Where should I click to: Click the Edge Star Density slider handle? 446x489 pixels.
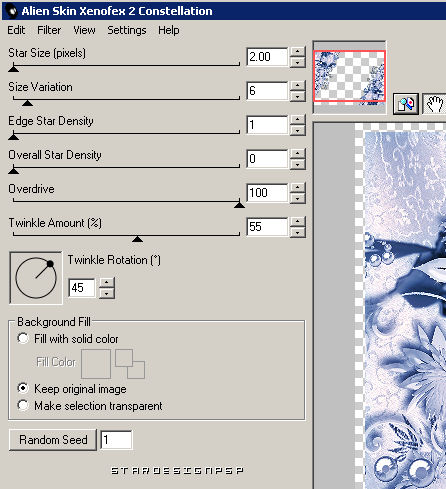[13, 137]
